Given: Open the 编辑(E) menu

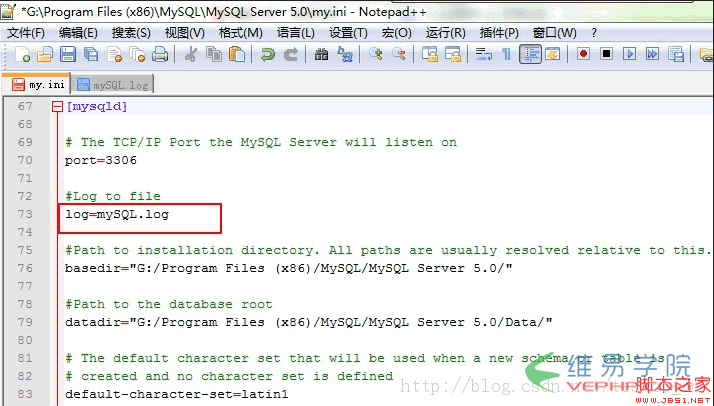Looking at the screenshot, I should tap(78, 33).
